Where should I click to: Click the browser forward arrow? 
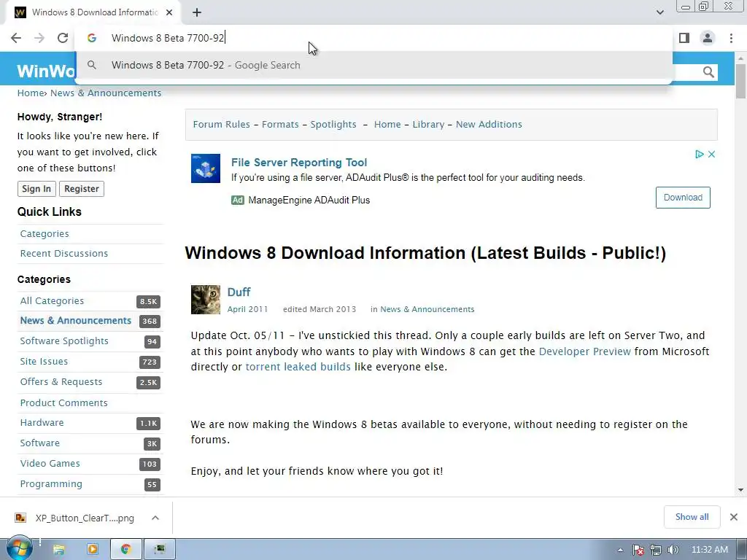coord(39,38)
